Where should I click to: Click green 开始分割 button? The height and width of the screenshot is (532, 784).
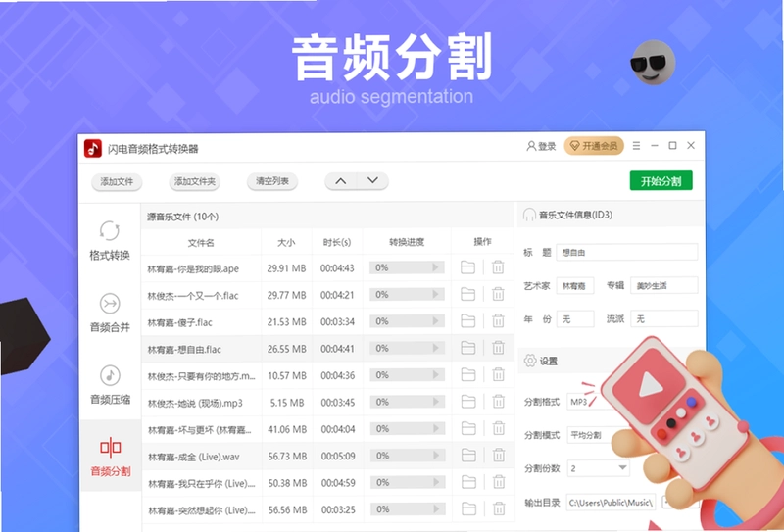click(661, 181)
